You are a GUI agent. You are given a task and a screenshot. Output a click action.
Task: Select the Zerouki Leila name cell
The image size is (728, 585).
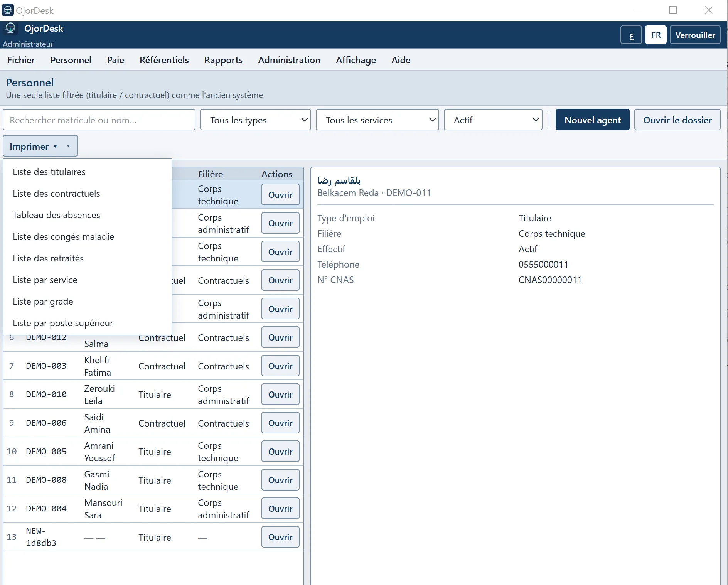(x=99, y=394)
